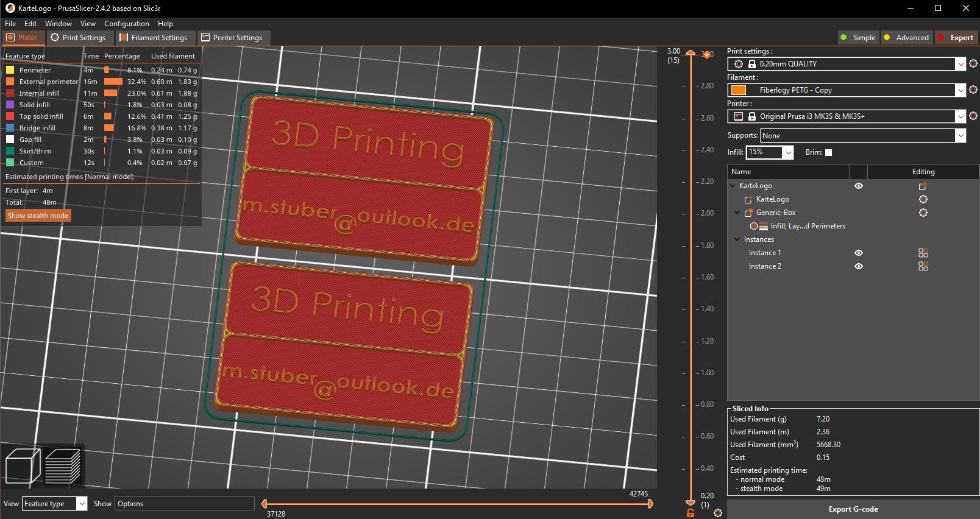
Task: Open Print settings preset dropdown
Action: [960, 64]
